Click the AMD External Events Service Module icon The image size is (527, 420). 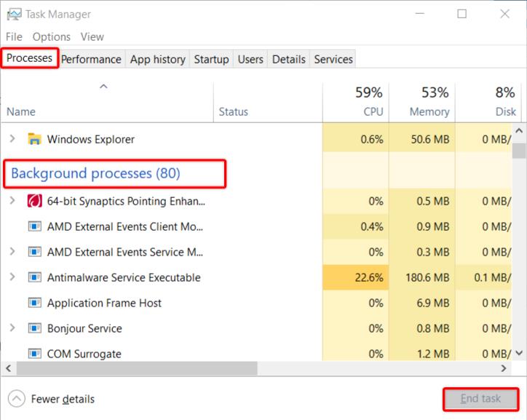tap(34, 252)
